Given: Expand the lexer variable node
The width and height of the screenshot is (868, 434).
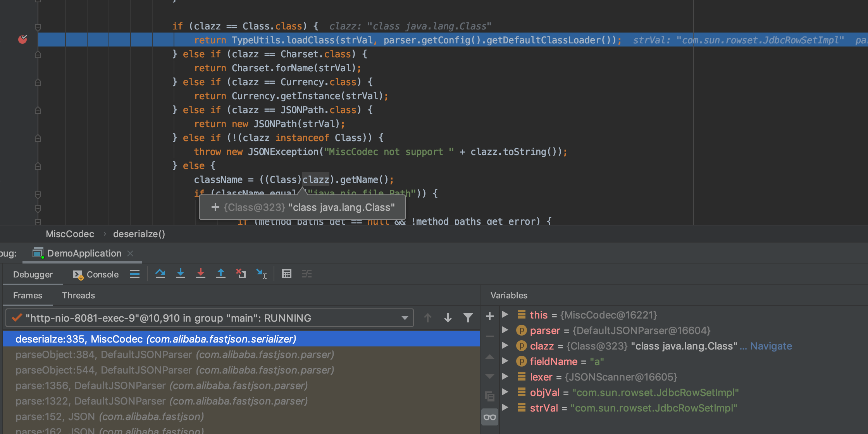Looking at the screenshot, I should [x=505, y=376].
